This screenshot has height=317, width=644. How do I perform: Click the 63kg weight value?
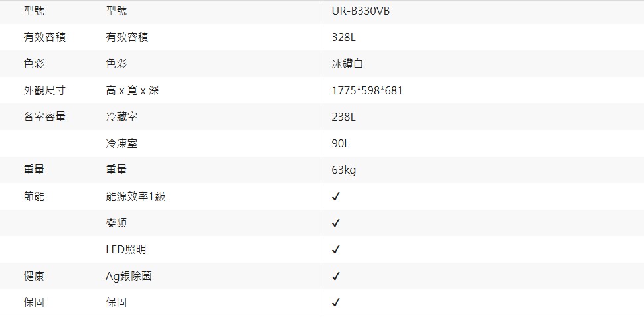(344, 170)
